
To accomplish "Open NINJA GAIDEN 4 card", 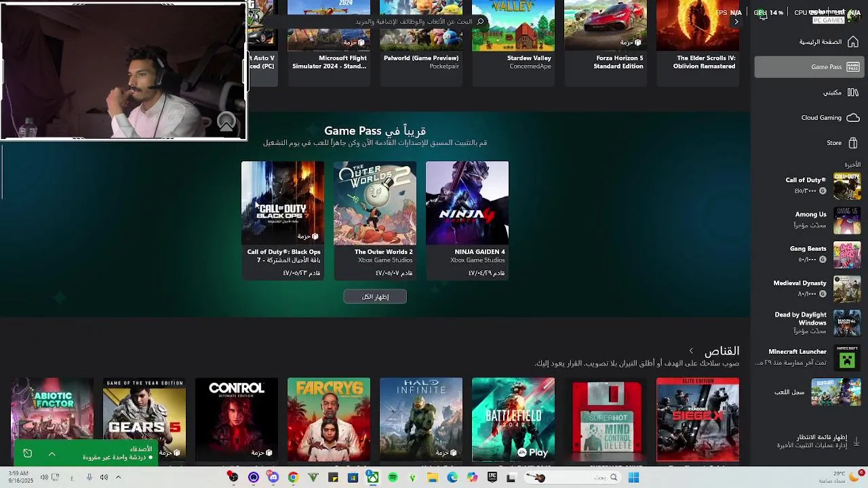I will click(467, 220).
